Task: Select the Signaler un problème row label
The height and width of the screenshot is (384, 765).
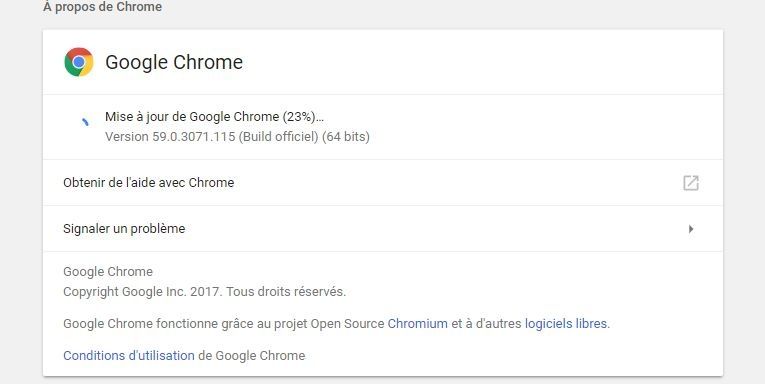Action: point(124,229)
